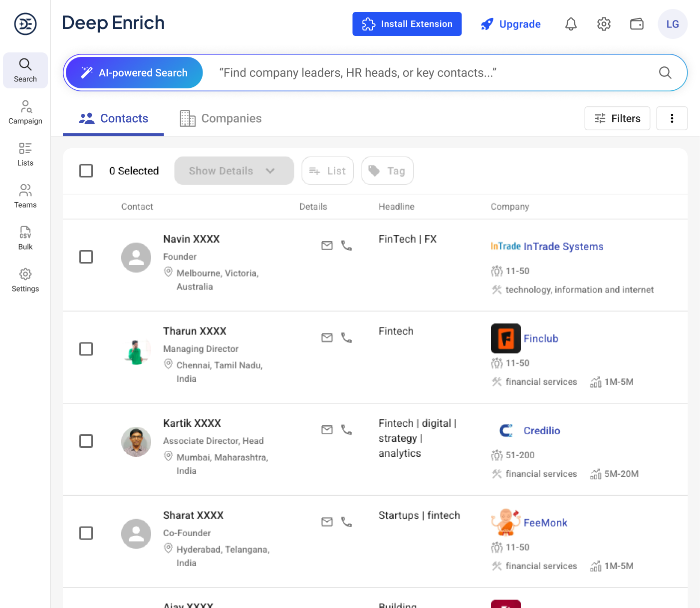This screenshot has height=608, width=700.
Task: Check the checkbox next to Sharat XXXX
Action: click(86, 533)
